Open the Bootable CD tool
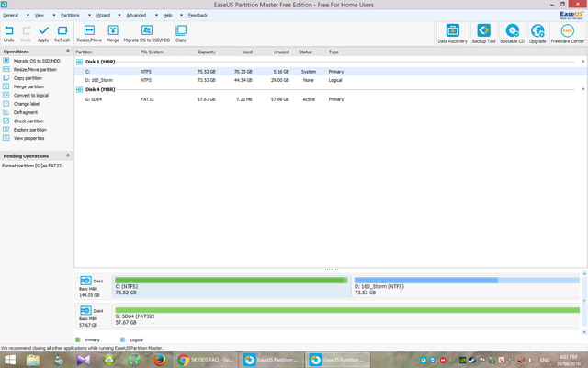Image resolution: width=588 pixels, height=368 pixels. [513, 33]
